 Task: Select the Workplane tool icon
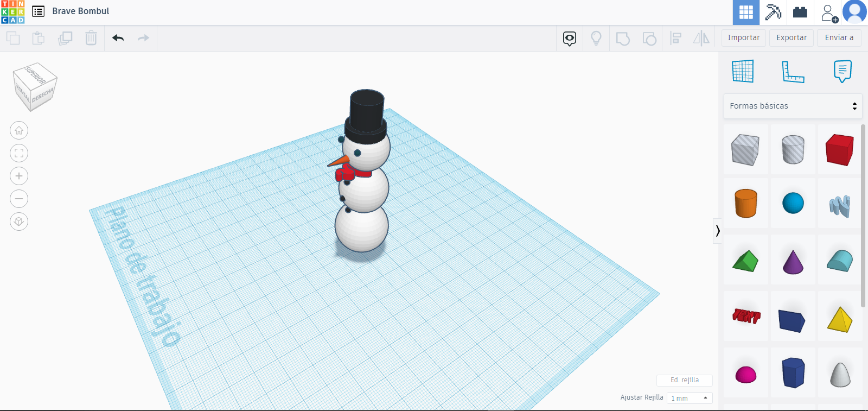(x=743, y=71)
